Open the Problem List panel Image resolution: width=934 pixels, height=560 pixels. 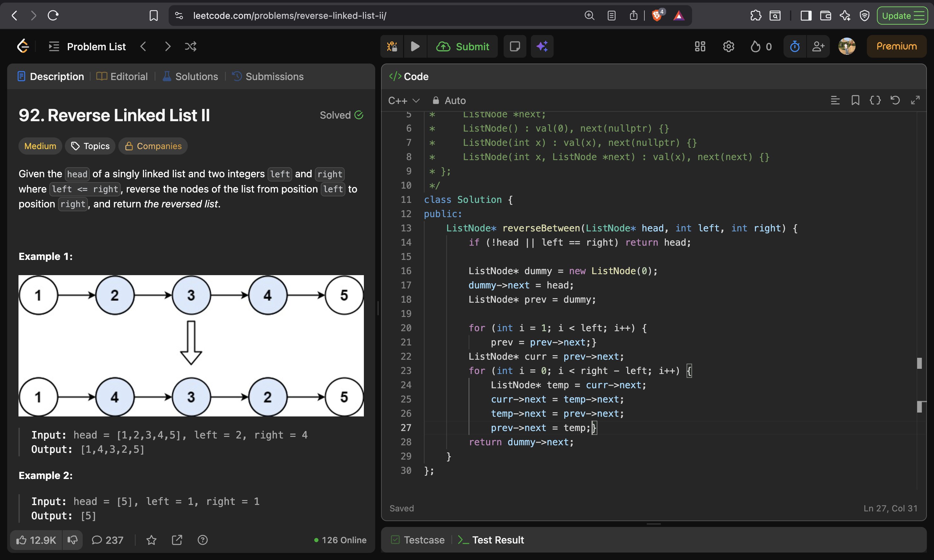[x=88, y=46]
